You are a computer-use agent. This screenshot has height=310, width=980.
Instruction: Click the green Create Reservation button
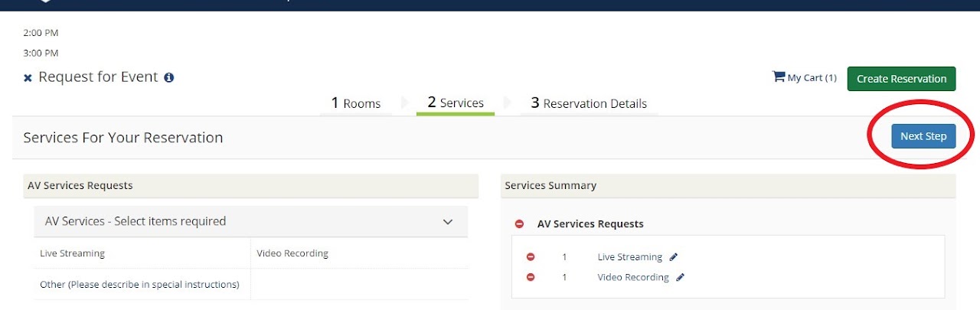901,78
